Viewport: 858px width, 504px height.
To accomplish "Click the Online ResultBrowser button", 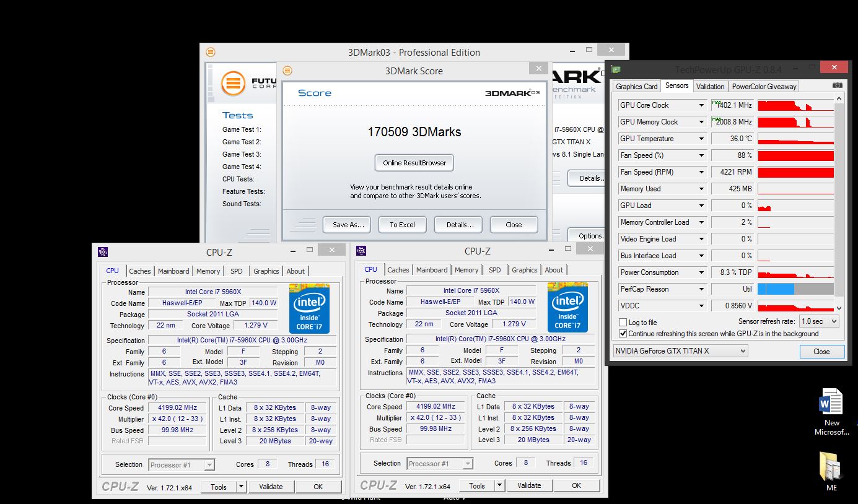I will [x=414, y=163].
